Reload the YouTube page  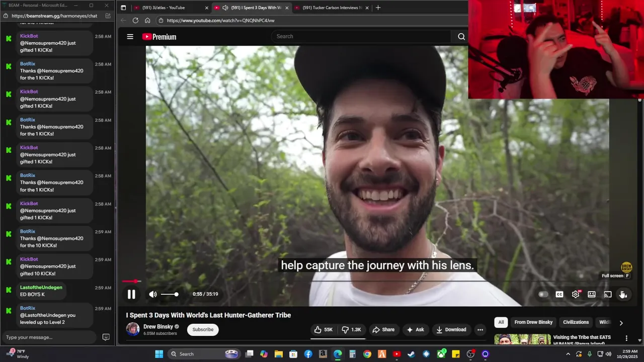click(x=135, y=21)
